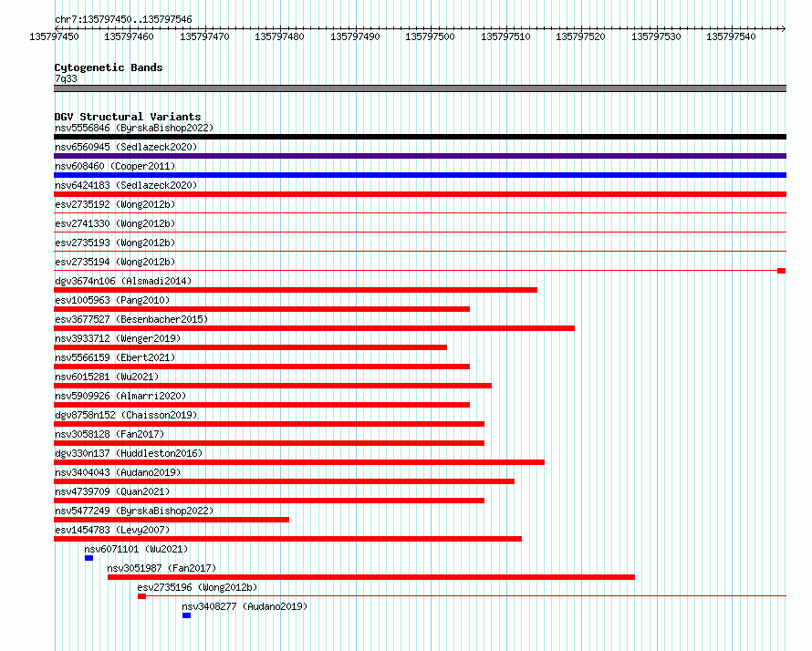Screen dimensions: 812x651
Task: Click the red dgv8758n152 variant bar
Action: pyautogui.click(x=269, y=424)
